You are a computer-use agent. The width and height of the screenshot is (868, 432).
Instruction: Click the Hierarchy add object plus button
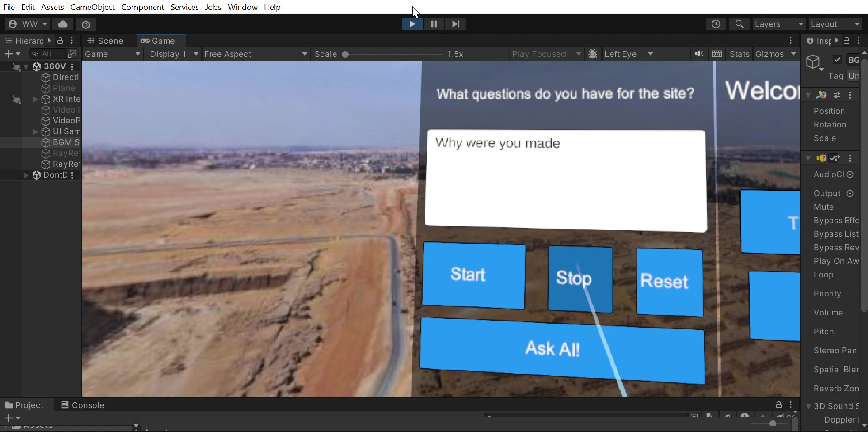(x=12, y=54)
